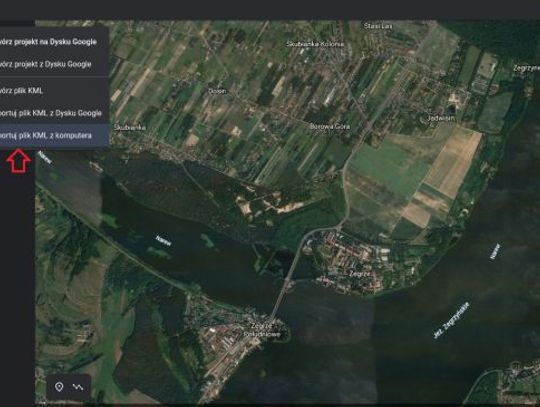Add a placemark with the pin icon
This screenshot has height=407, width=540.
tap(59, 387)
